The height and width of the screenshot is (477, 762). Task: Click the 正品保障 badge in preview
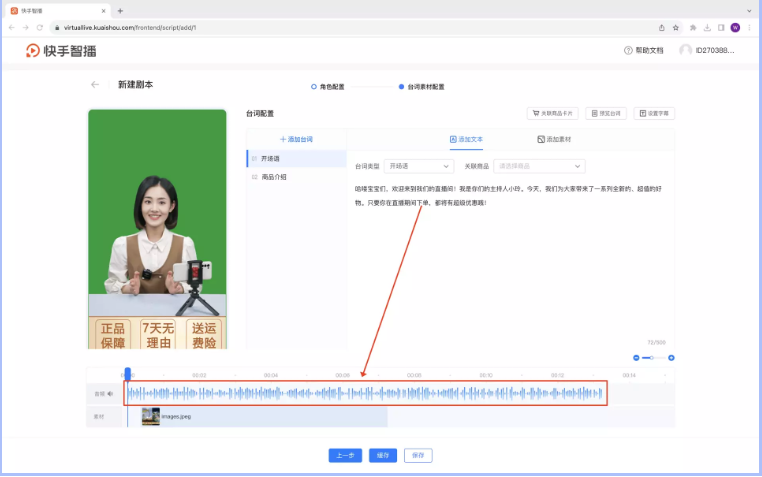point(113,334)
